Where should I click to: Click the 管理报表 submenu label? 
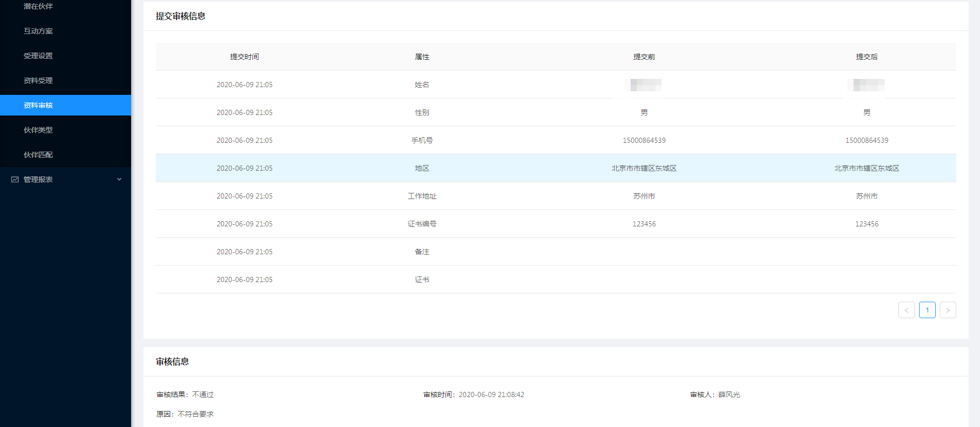click(38, 179)
